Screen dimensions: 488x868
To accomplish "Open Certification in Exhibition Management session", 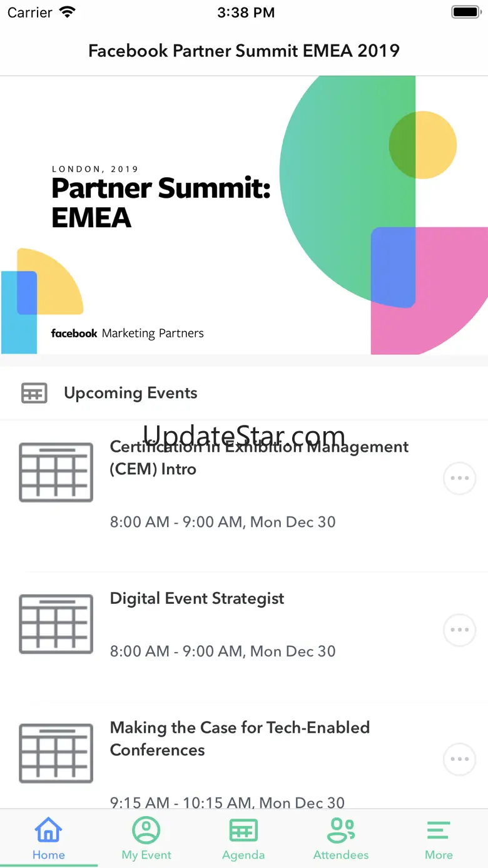I will pyautogui.click(x=259, y=457).
